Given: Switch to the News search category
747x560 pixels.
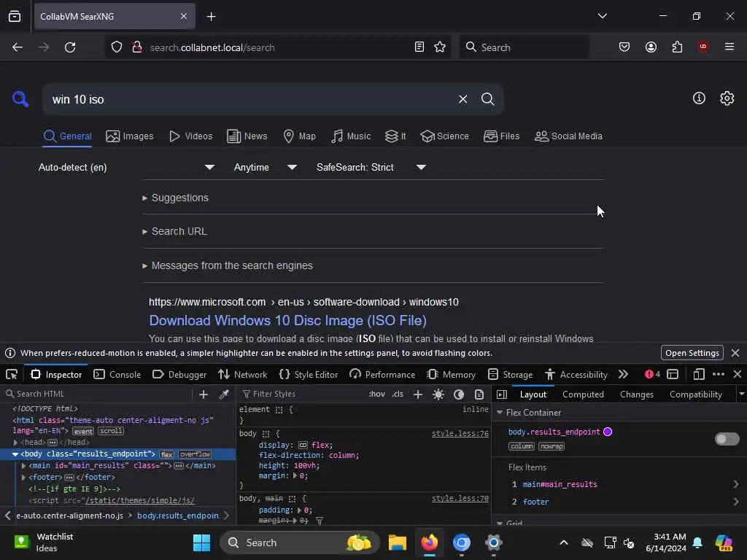Looking at the screenshot, I should [247, 136].
